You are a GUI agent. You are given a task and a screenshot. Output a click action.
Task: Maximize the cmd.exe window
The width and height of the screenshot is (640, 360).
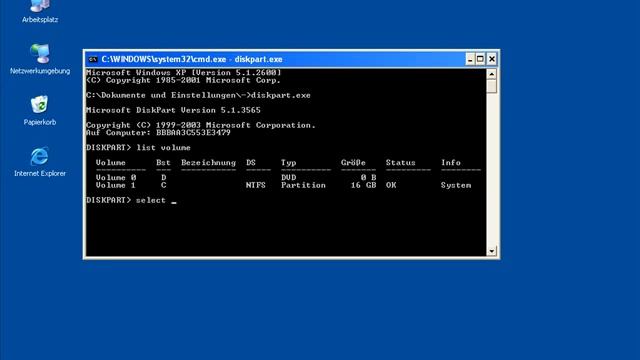coord(480,60)
